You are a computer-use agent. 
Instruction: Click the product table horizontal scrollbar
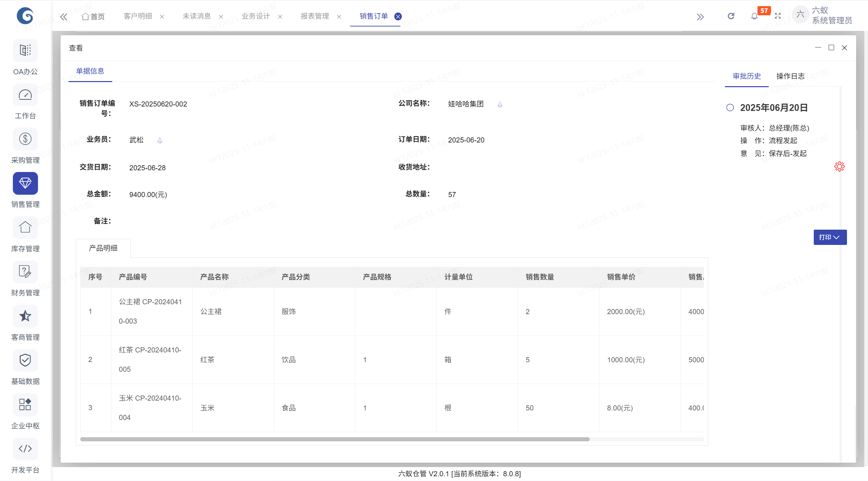pos(335,439)
